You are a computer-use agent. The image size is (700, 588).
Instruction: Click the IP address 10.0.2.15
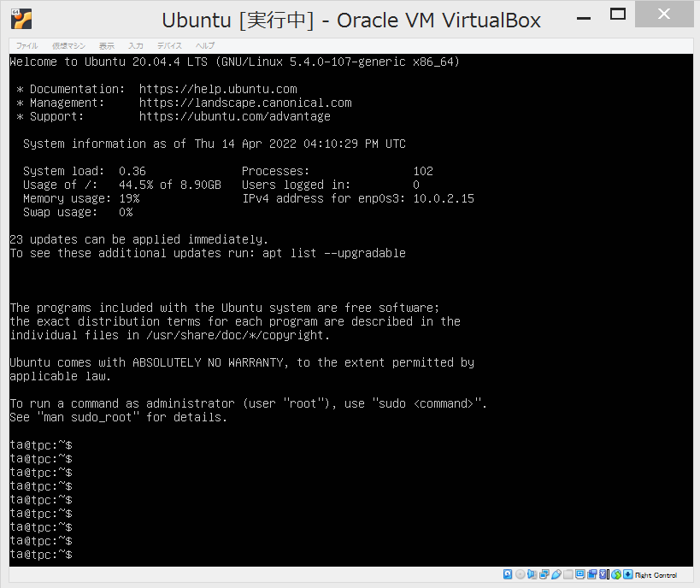click(x=444, y=198)
